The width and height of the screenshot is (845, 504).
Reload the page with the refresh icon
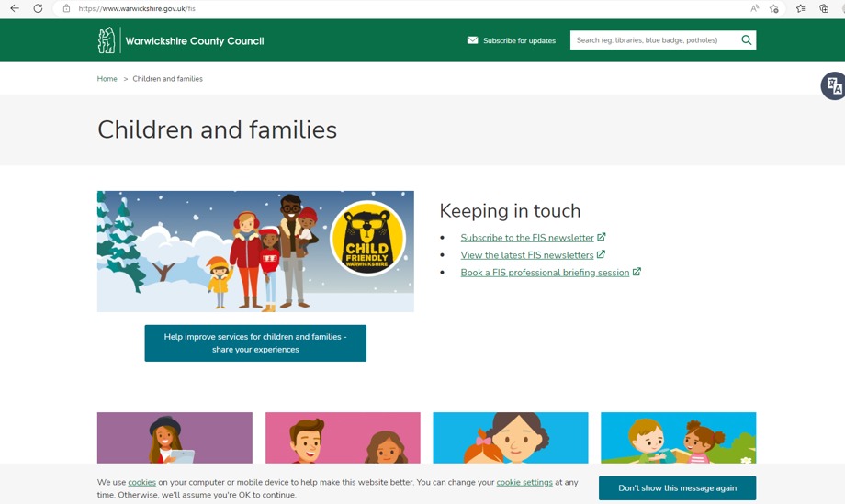[x=38, y=8]
